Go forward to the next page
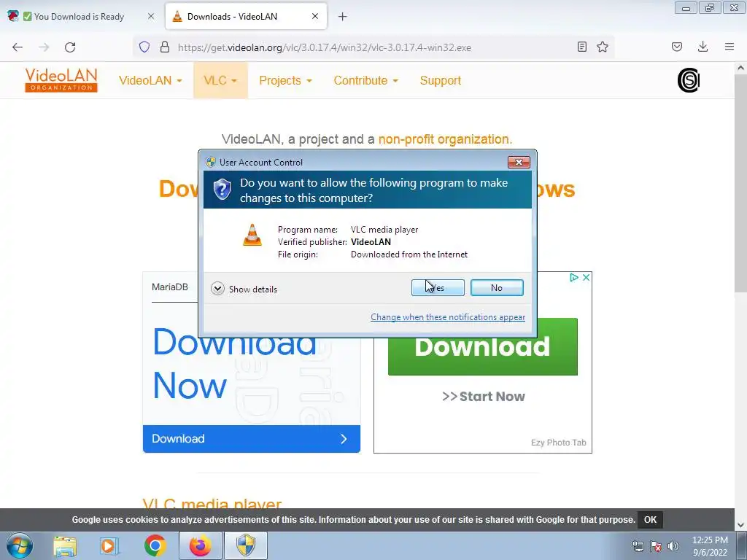 (44, 47)
